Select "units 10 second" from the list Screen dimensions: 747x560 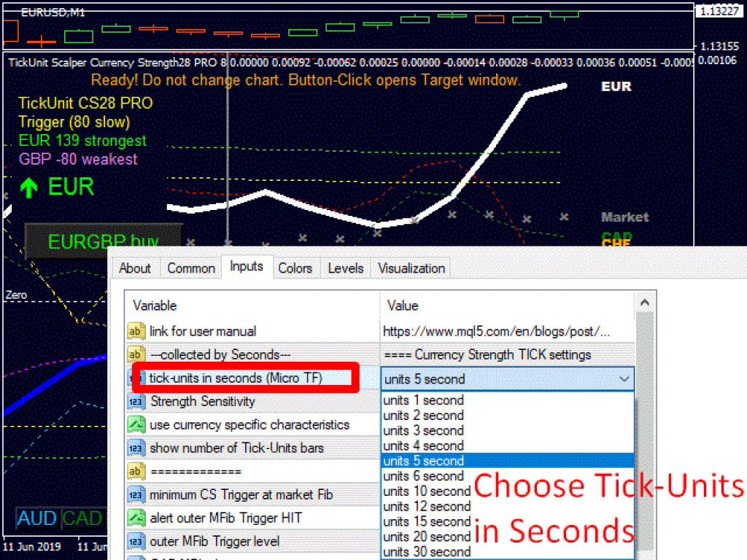[x=427, y=491]
